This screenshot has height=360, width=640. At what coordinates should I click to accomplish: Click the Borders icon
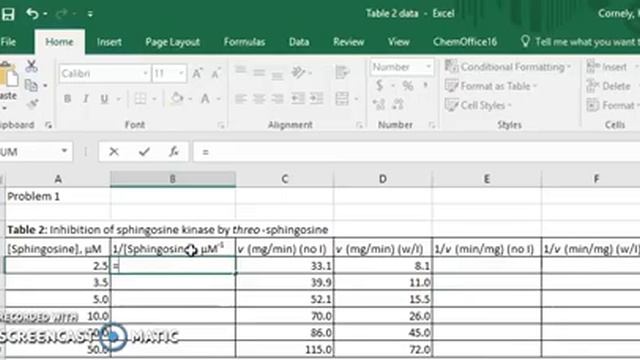click(x=140, y=99)
